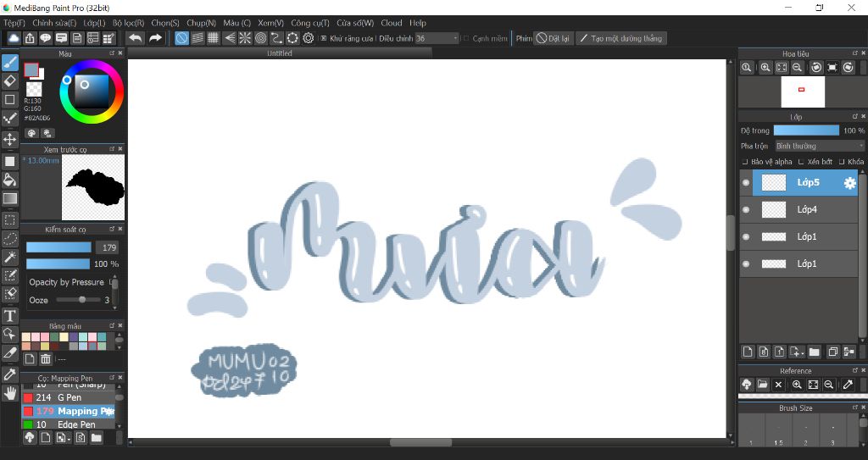The height and width of the screenshot is (460, 868).
Task: Open the Lớp(L) menu
Action: [94, 23]
